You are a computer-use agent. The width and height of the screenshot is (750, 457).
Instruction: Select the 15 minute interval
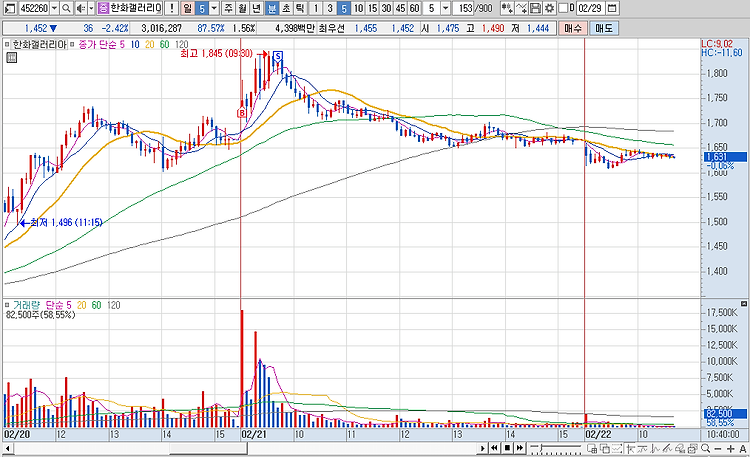pyautogui.click(x=372, y=8)
